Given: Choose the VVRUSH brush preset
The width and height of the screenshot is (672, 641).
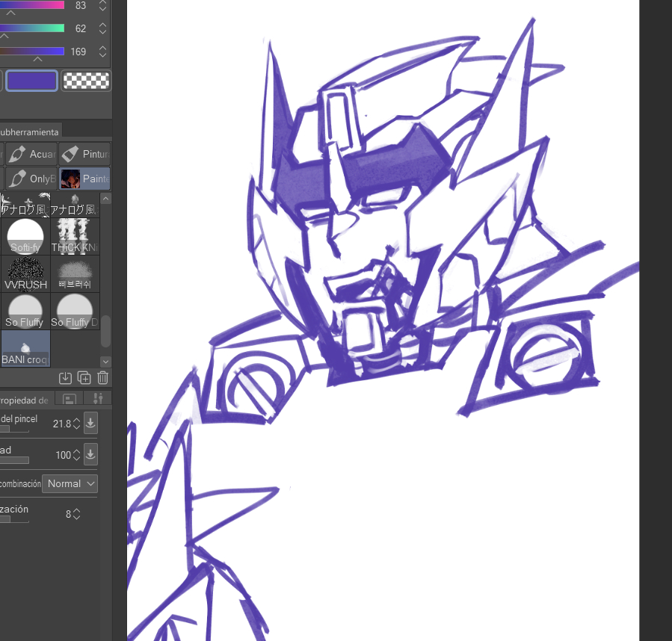Looking at the screenshot, I should pyautogui.click(x=25, y=273).
